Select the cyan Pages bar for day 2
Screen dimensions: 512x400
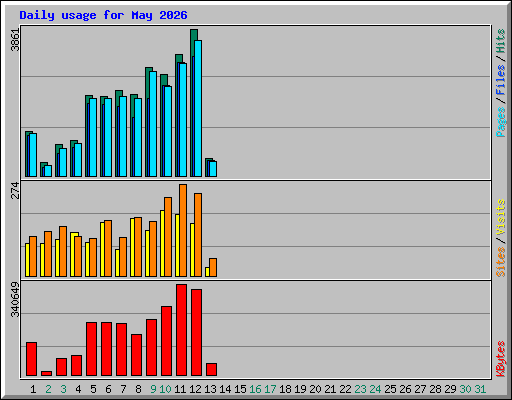[48, 171]
